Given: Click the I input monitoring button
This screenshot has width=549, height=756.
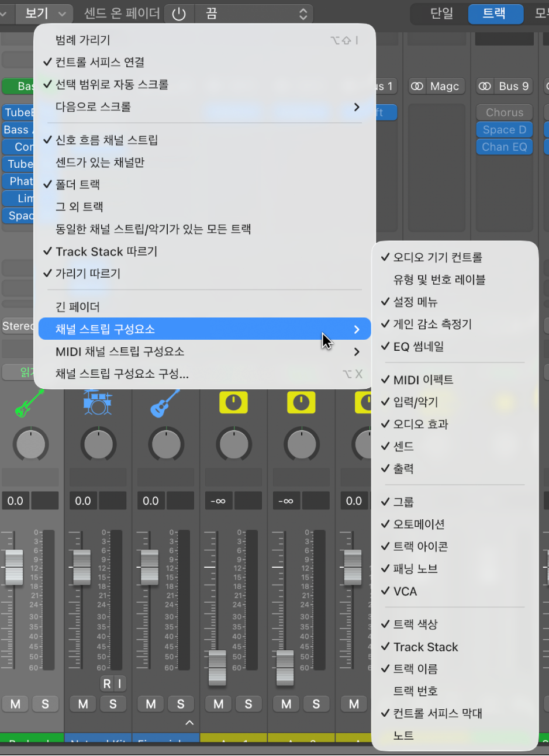Looking at the screenshot, I should point(120,683).
